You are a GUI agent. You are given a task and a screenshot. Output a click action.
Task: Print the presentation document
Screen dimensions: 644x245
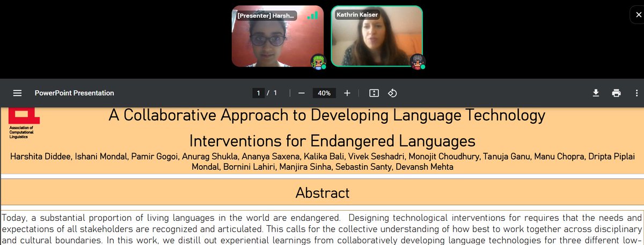point(616,93)
